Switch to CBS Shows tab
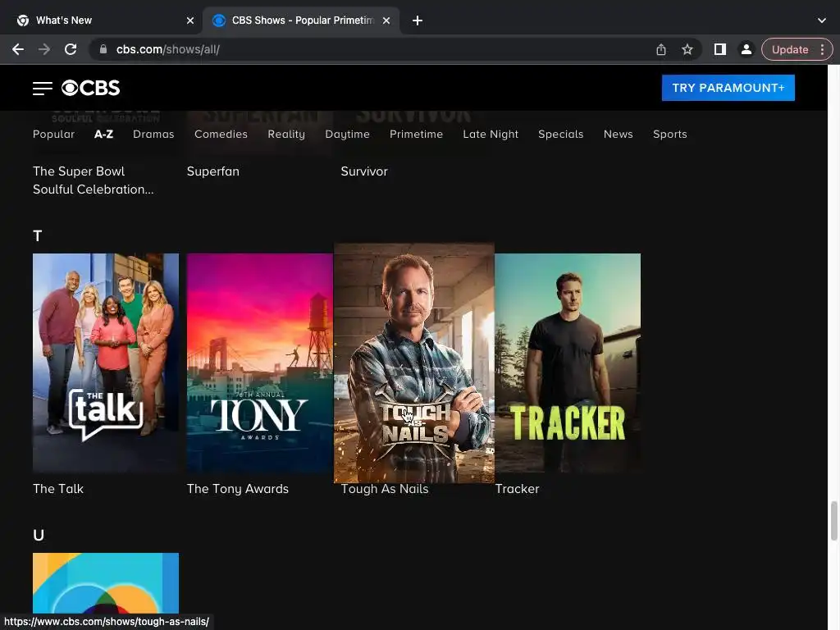This screenshot has width=840, height=630. click(x=301, y=21)
